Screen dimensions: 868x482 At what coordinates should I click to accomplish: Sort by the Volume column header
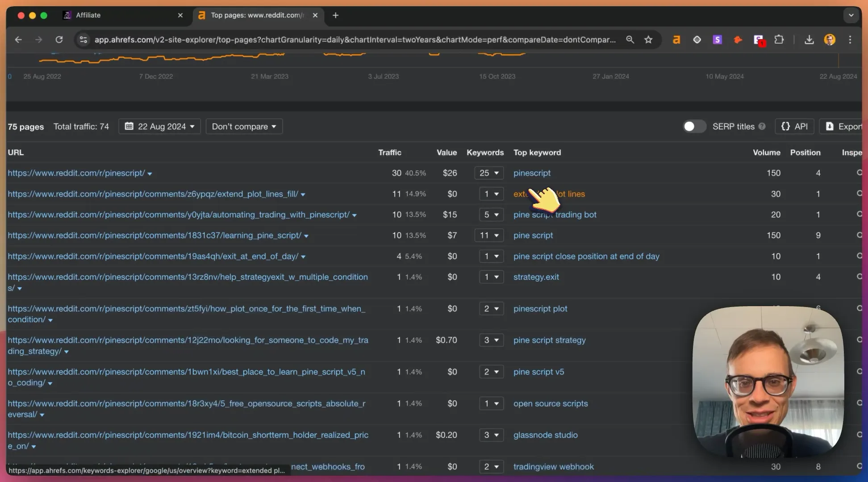pyautogui.click(x=766, y=152)
